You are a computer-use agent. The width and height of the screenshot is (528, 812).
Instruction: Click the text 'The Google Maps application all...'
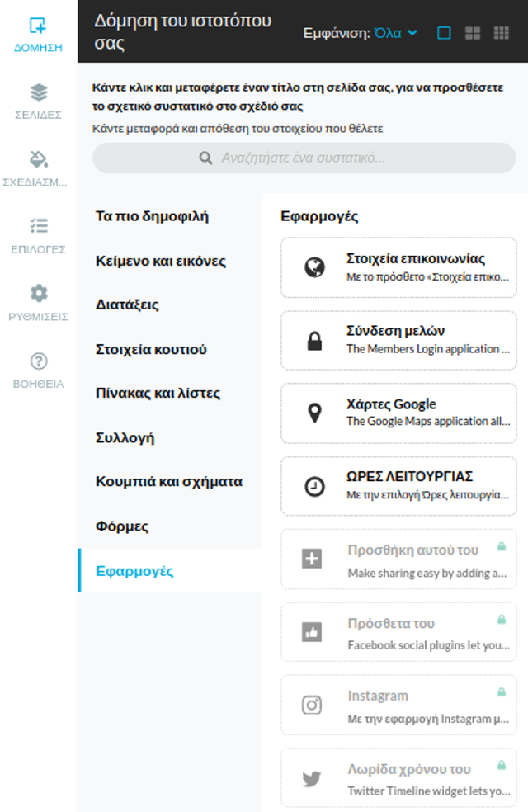coord(428,421)
